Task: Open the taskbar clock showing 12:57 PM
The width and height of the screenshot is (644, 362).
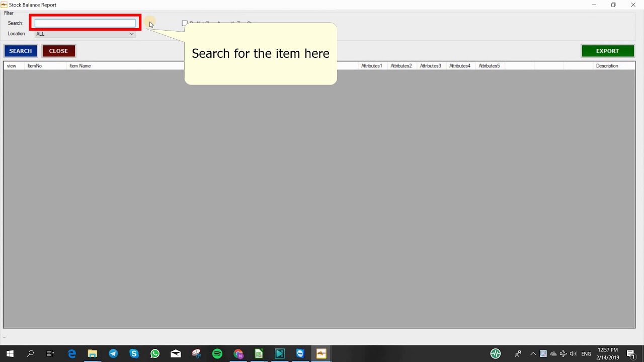Action: 608,354
